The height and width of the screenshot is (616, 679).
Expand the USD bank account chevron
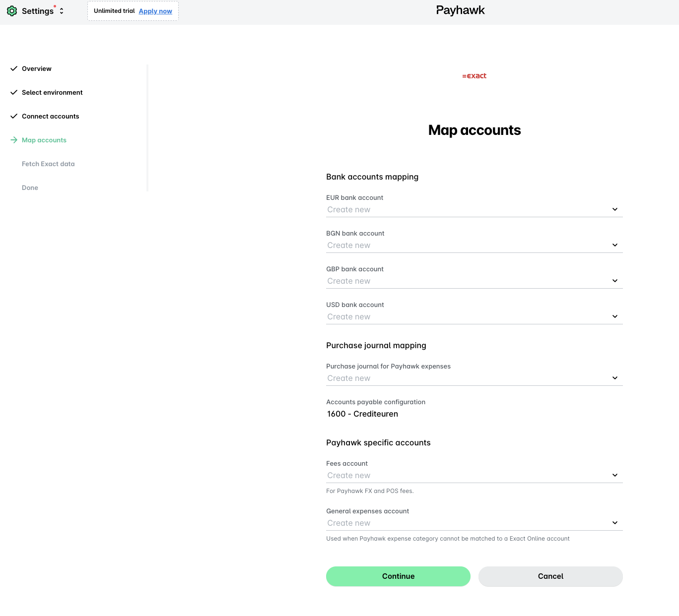tap(615, 316)
